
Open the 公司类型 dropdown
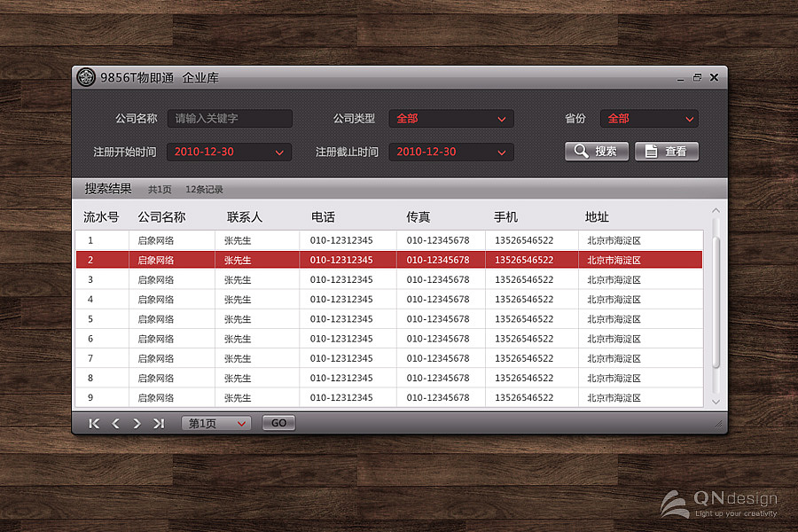[x=451, y=119]
